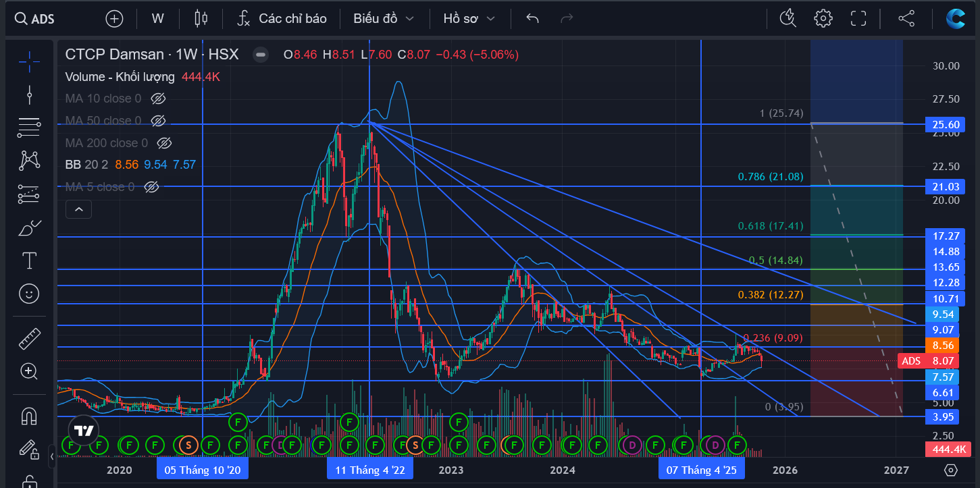The image size is (980, 488).
Task: Click the Fibonacci '0.382 (12.27)' level label
Action: (771, 295)
